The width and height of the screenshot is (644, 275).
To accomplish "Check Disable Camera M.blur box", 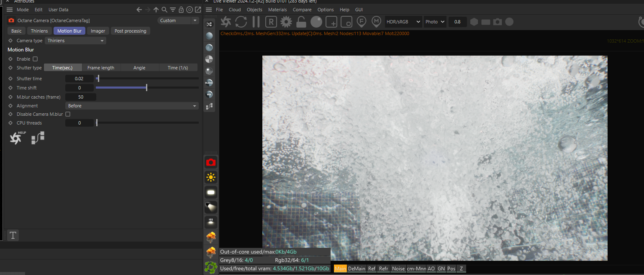I will pos(68,114).
